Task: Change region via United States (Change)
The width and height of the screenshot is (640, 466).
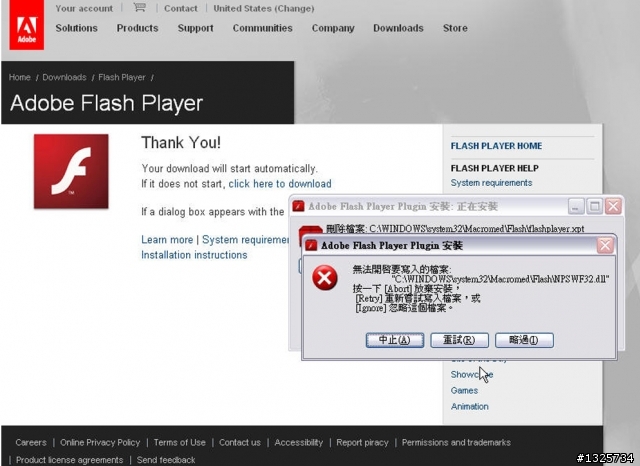Action: coord(264,8)
